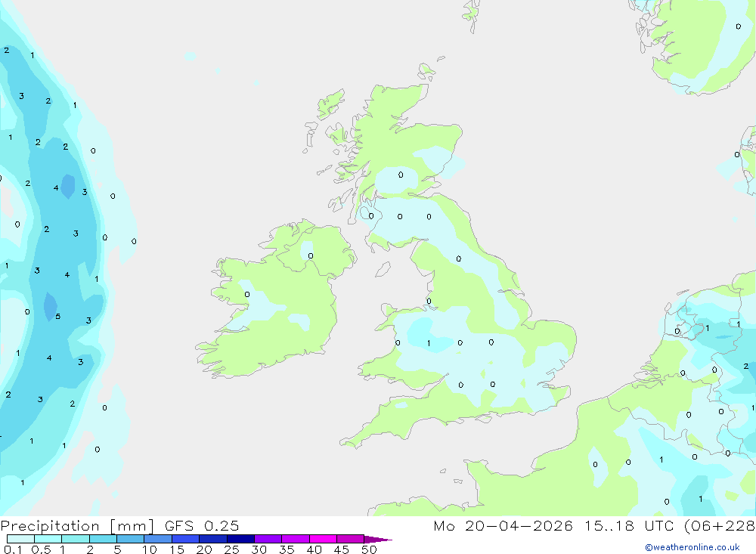Click the '0.1' legend scale label
This screenshot has height=554, width=756.
tap(13, 549)
